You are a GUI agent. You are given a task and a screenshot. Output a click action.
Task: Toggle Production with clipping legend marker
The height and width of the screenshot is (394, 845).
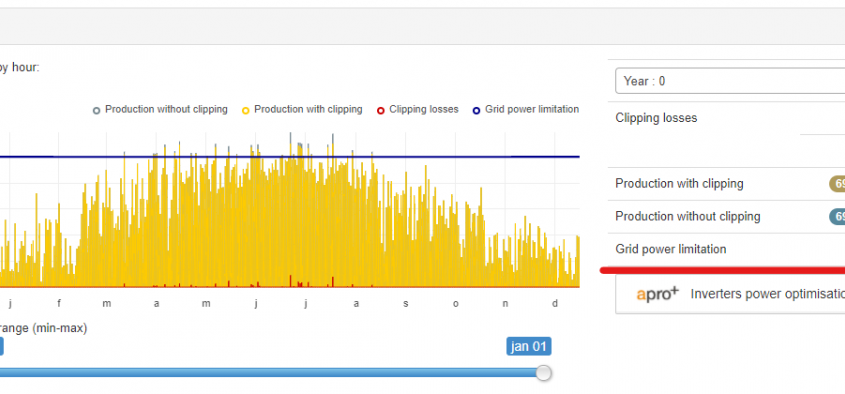pos(246,110)
